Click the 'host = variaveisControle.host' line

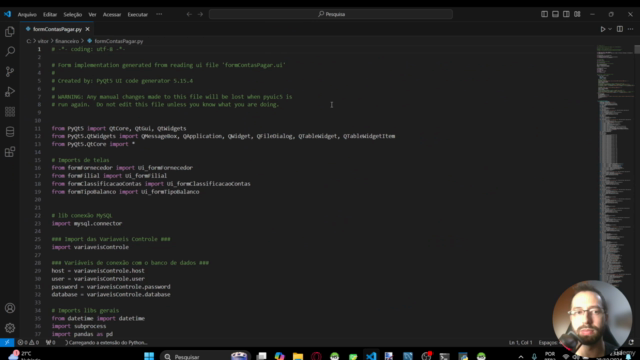[x=98, y=271]
